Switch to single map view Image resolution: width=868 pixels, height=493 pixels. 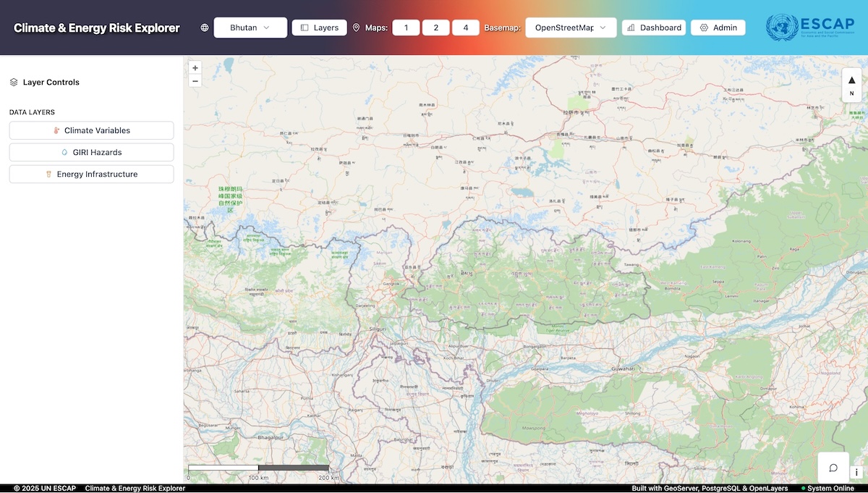coord(406,28)
